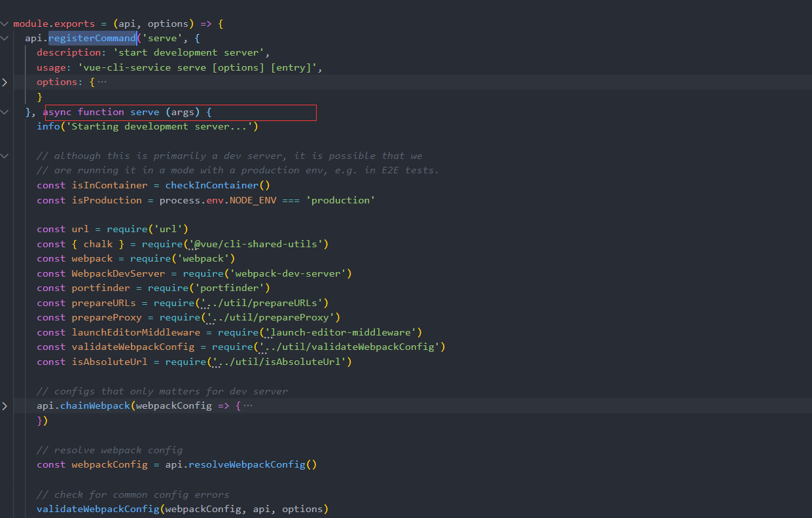Click the '// are running it in a mode' comment line
Screen dimensions: 812x518
[238, 171]
